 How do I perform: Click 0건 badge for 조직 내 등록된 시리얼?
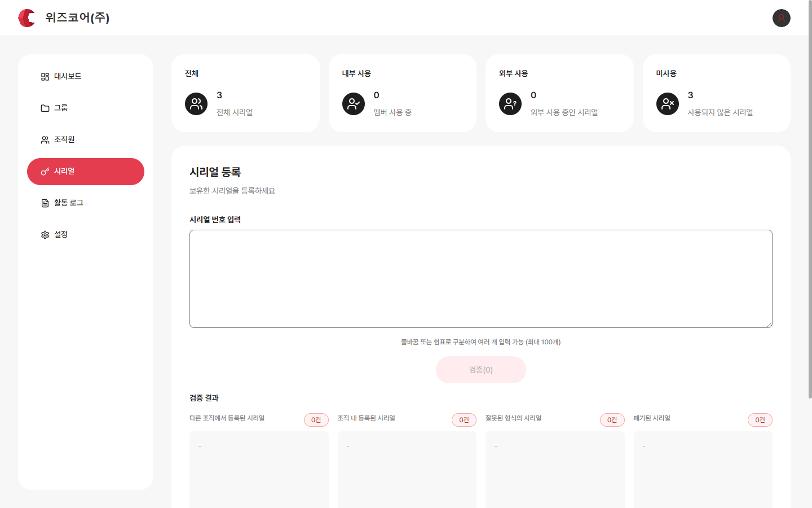(464, 420)
